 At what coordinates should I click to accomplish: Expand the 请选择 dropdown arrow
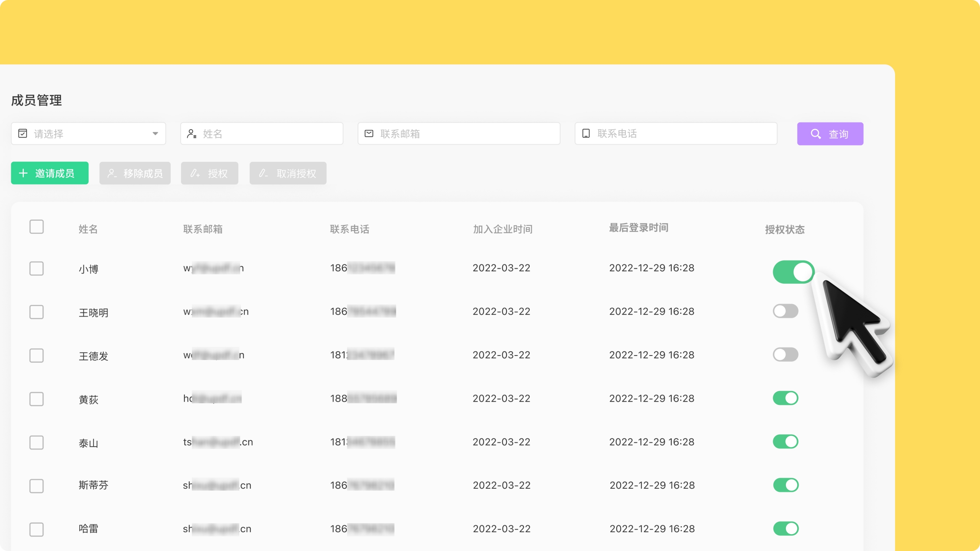[155, 134]
